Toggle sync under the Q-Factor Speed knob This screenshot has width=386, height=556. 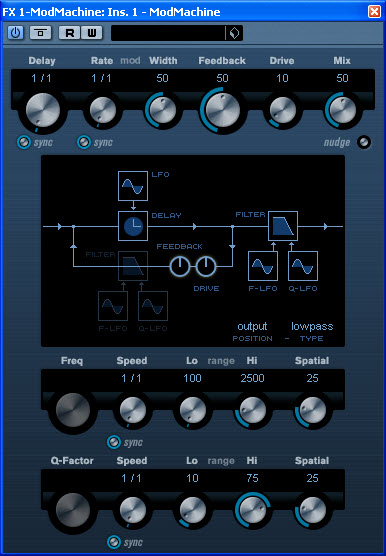tap(114, 542)
